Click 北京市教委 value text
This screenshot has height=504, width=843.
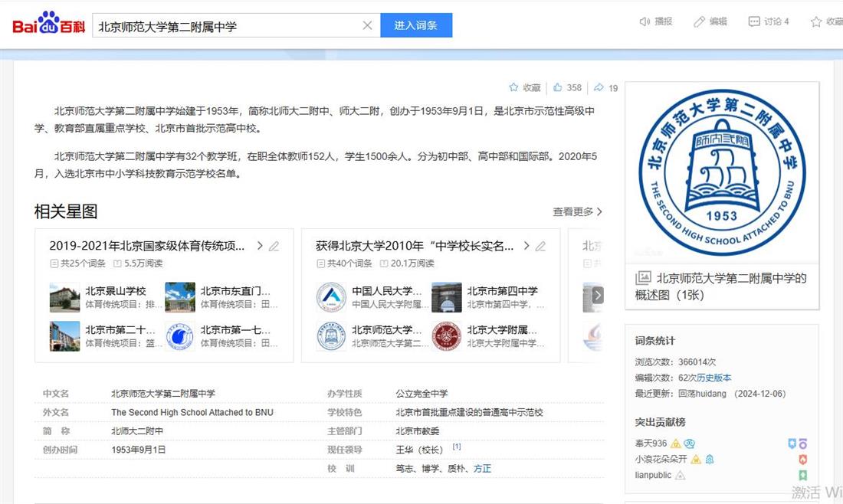[418, 431]
